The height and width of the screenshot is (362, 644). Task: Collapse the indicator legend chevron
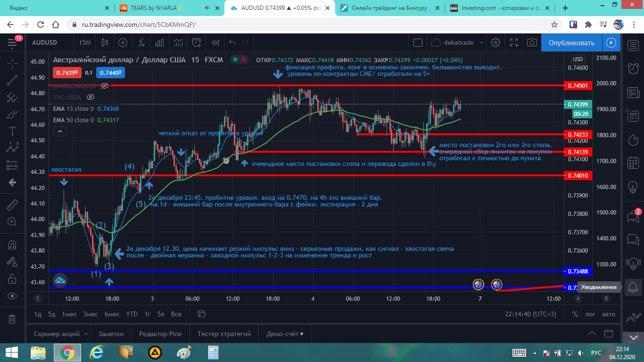[x=60, y=132]
